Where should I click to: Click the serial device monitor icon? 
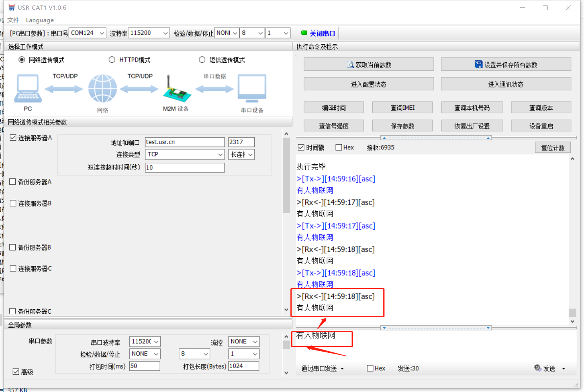252,89
